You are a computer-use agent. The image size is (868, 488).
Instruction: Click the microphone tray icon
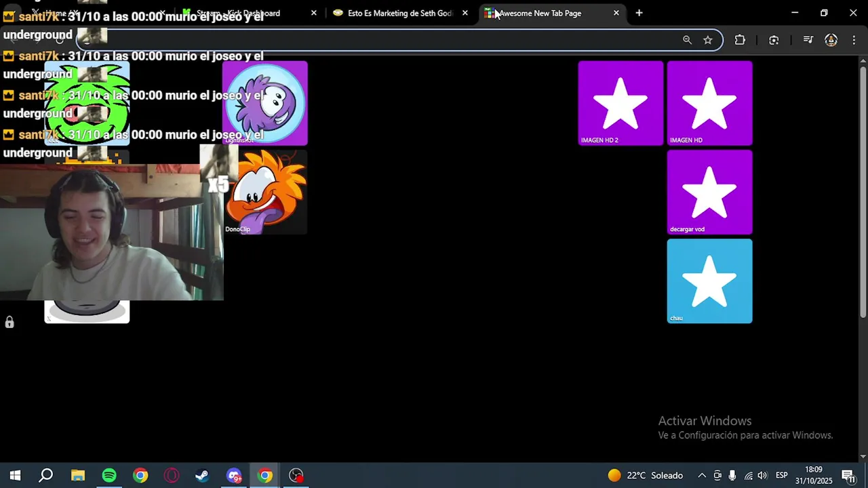(x=732, y=475)
